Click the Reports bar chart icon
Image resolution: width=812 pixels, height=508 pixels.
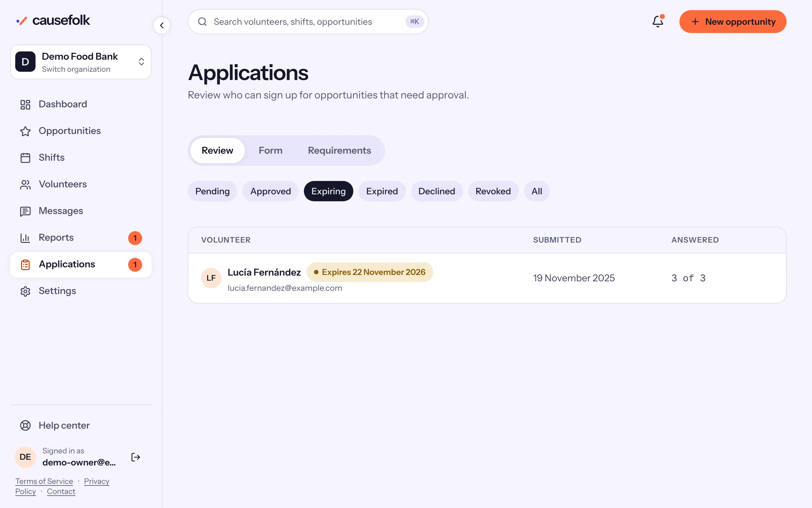pos(25,238)
